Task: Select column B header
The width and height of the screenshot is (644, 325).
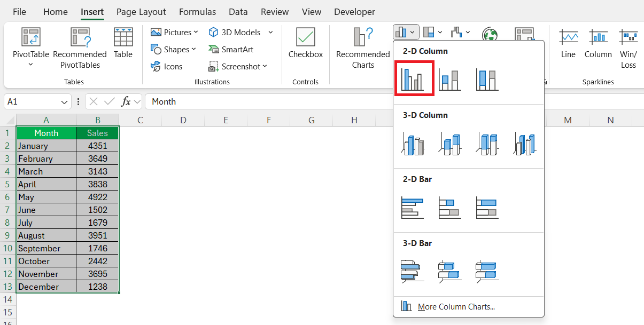Action: pos(98,120)
